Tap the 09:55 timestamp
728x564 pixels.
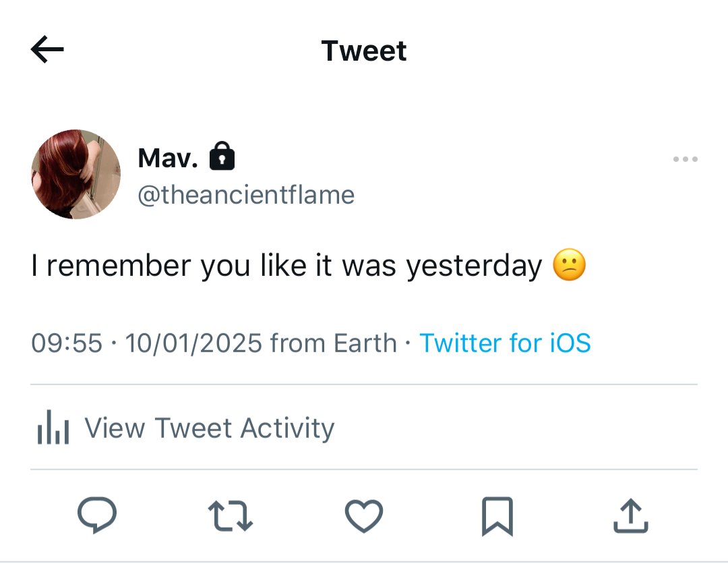coord(66,343)
